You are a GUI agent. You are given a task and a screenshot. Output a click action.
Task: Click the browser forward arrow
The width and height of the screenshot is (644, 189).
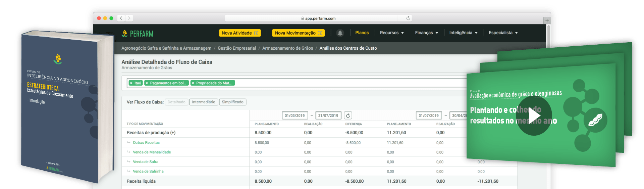pyautogui.click(x=129, y=18)
